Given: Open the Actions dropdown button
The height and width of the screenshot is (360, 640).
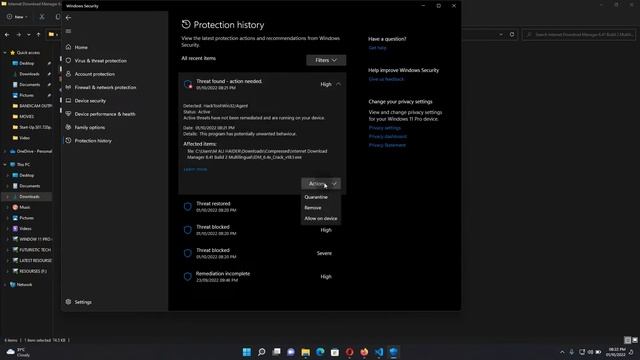Looking at the screenshot, I should (x=321, y=184).
